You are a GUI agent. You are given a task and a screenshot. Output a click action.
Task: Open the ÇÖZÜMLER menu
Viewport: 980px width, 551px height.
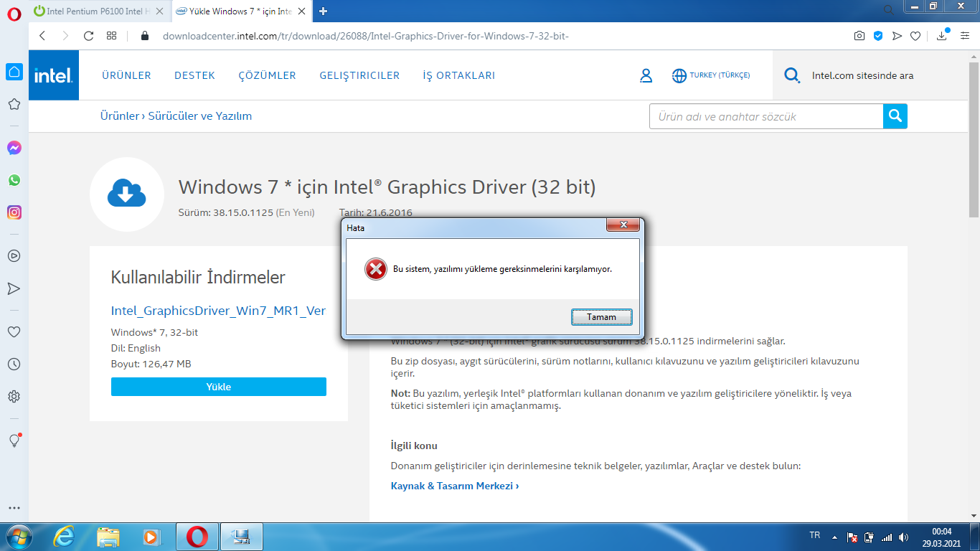[x=268, y=75]
